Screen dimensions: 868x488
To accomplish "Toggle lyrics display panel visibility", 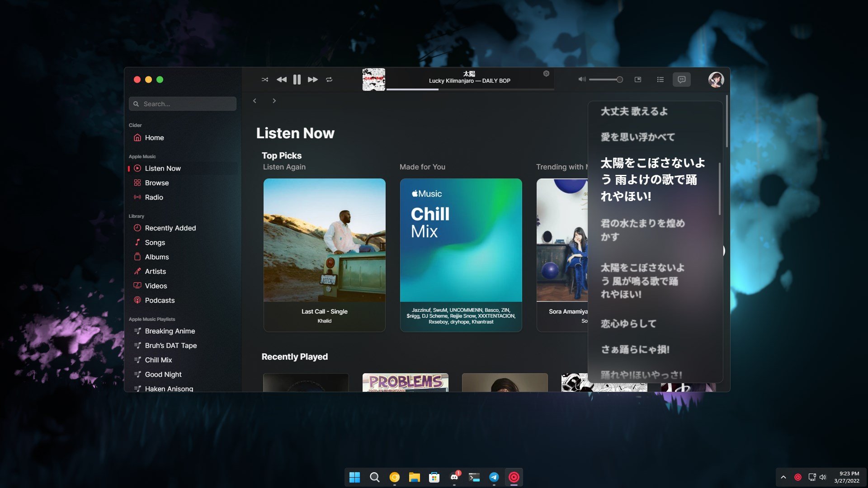I will coord(681,79).
